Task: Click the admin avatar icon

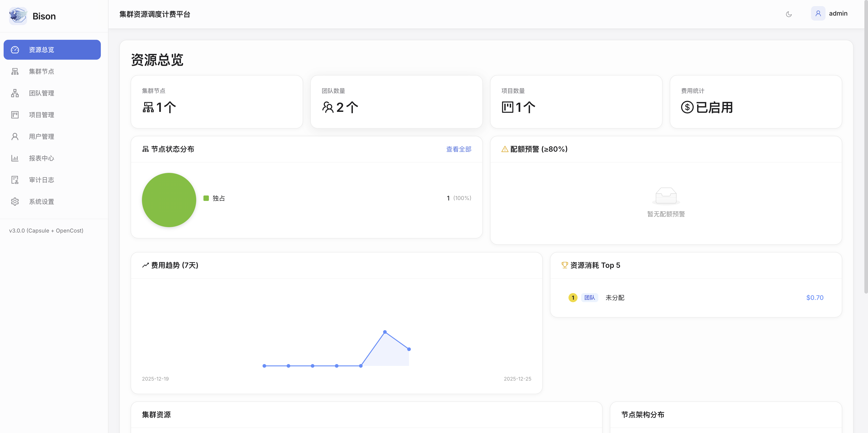Action: pyautogui.click(x=818, y=13)
